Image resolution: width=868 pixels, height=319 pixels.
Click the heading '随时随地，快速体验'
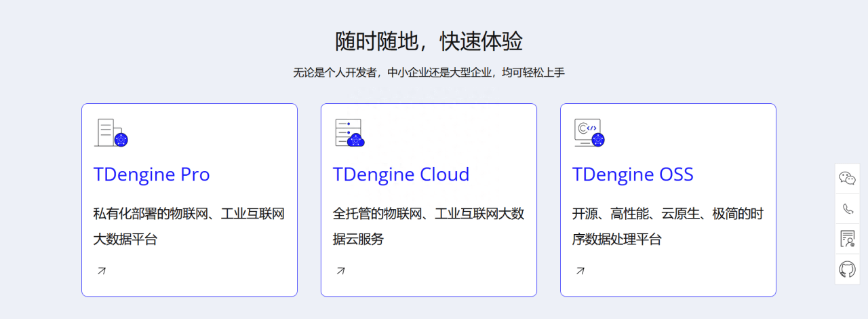click(x=429, y=41)
